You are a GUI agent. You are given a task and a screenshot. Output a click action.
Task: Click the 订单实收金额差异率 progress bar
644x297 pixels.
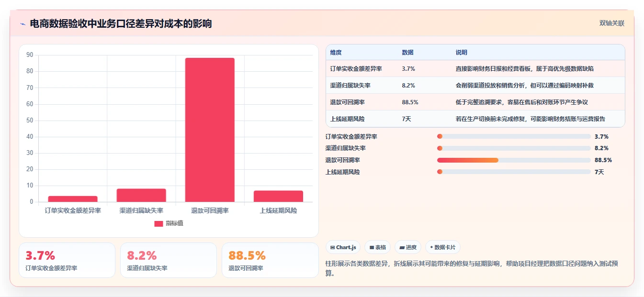pyautogui.click(x=514, y=137)
